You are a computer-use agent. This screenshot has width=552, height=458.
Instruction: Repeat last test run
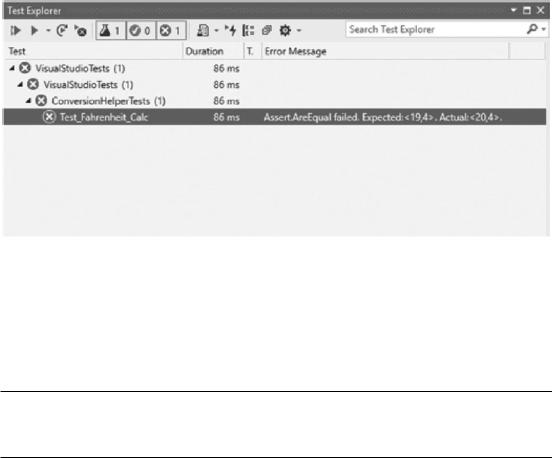coord(62,31)
